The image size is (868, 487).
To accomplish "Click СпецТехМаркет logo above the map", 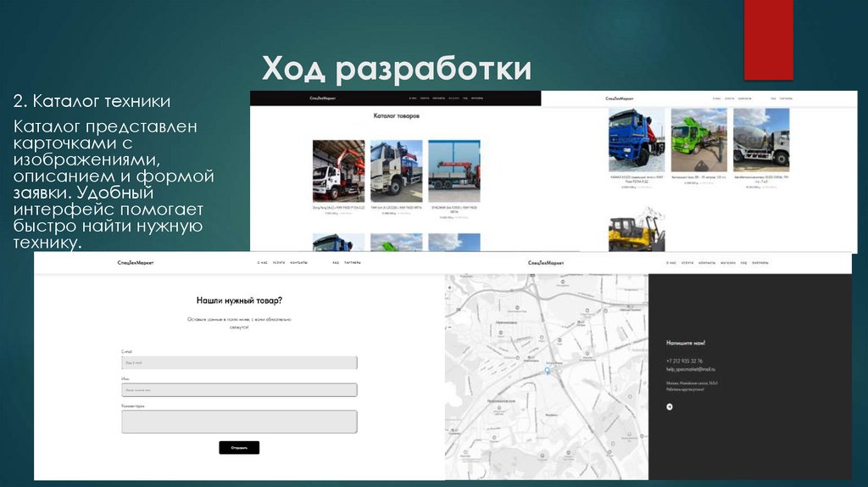I will coord(546,263).
